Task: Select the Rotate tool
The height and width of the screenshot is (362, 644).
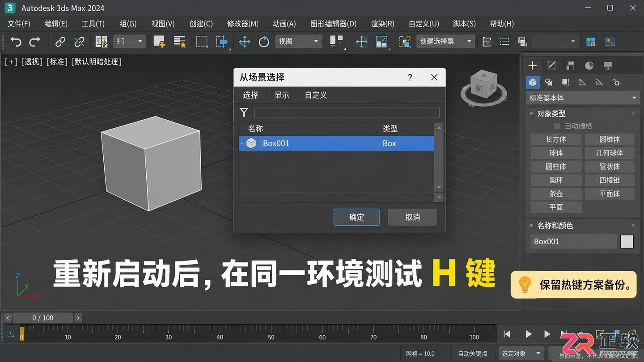Action: [x=264, y=42]
